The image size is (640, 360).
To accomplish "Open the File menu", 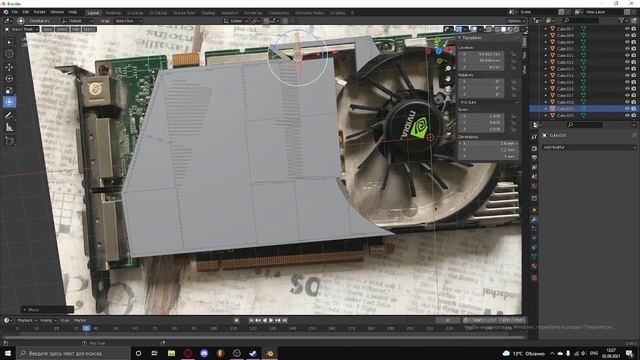I will click(x=15, y=12).
